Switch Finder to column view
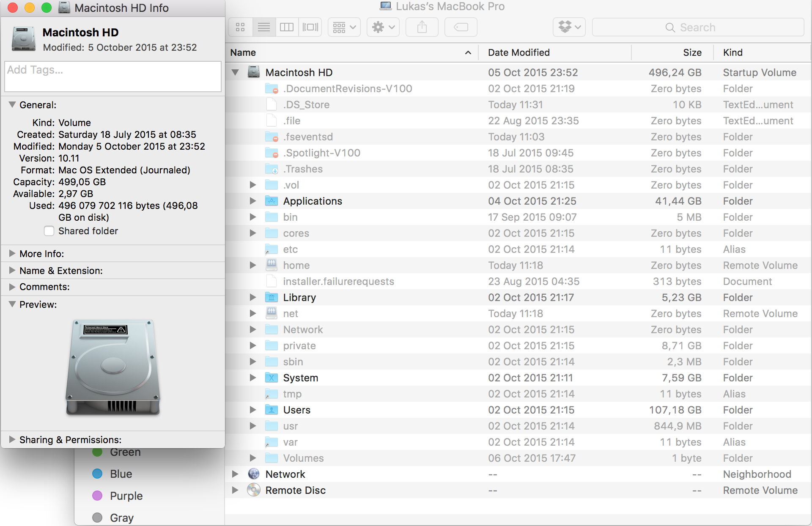 pos(287,27)
